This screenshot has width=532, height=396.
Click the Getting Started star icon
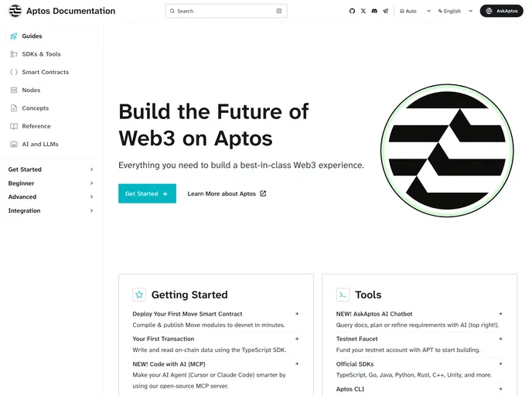(139, 295)
